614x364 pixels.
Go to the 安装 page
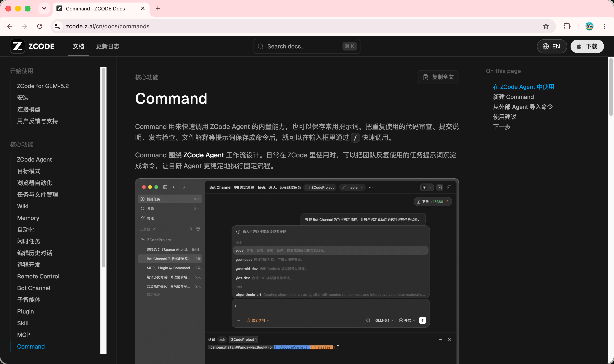23,98
